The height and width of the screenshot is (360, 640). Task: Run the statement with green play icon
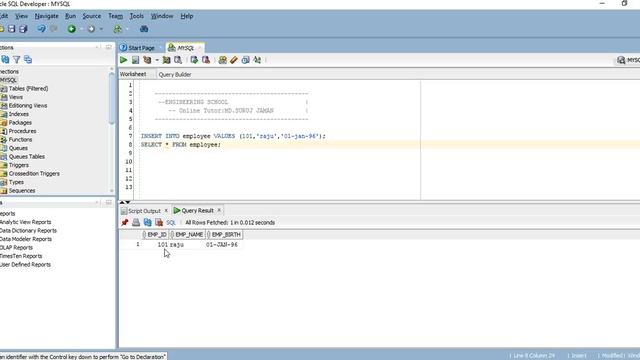(123, 60)
